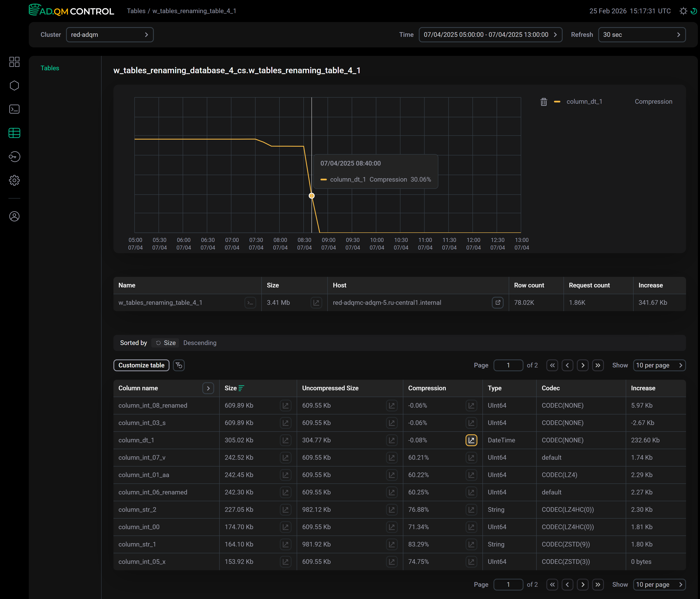Viewport: 700px width, 599px height.
Task: Open host link for red-adqmc-adqm-5
Action: (x=498, y=303)
